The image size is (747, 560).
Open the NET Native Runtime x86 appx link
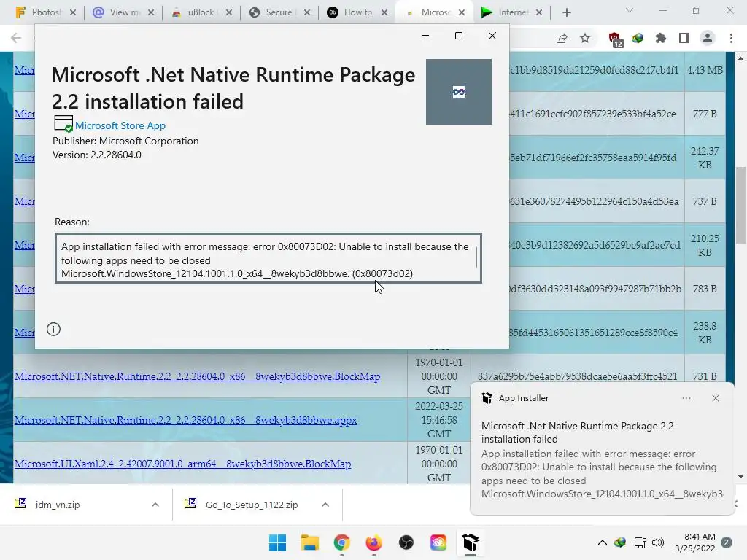[x=185, y=420]
